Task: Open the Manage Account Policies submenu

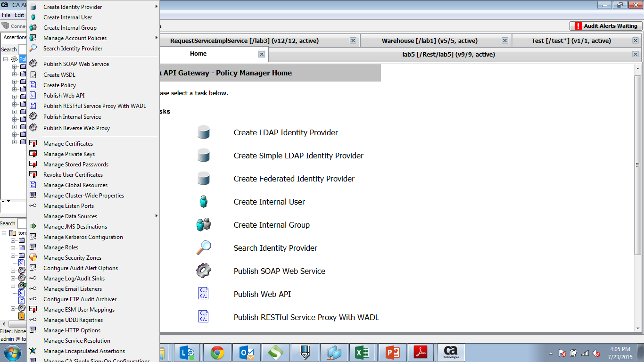Action: click(x=93, y=38)
